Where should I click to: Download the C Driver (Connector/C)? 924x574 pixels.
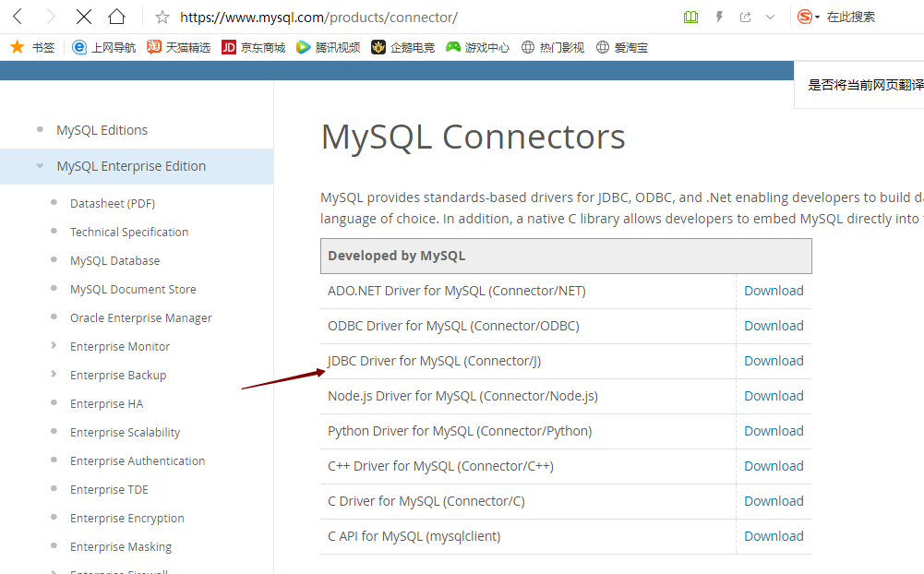774,501
